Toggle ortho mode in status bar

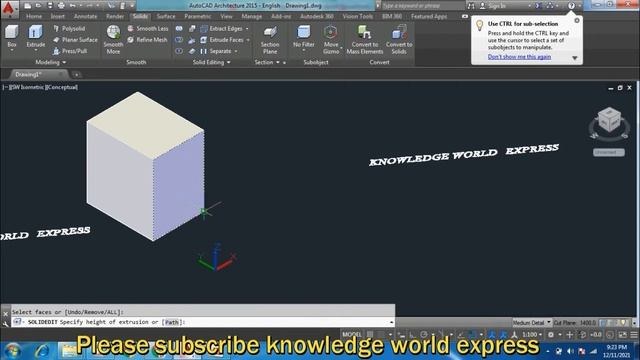(412, 335)
